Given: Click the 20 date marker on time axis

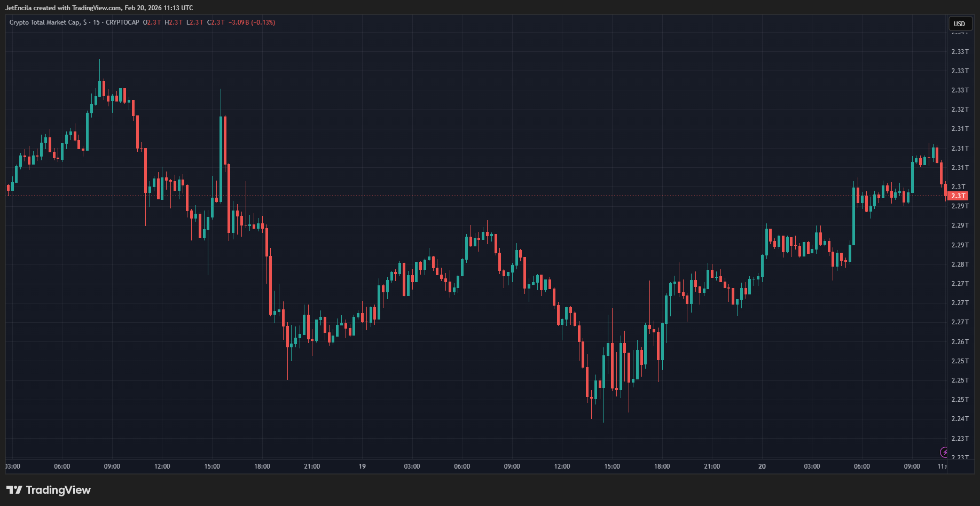Looking at the screenshot, I should [x=762, y=466].
